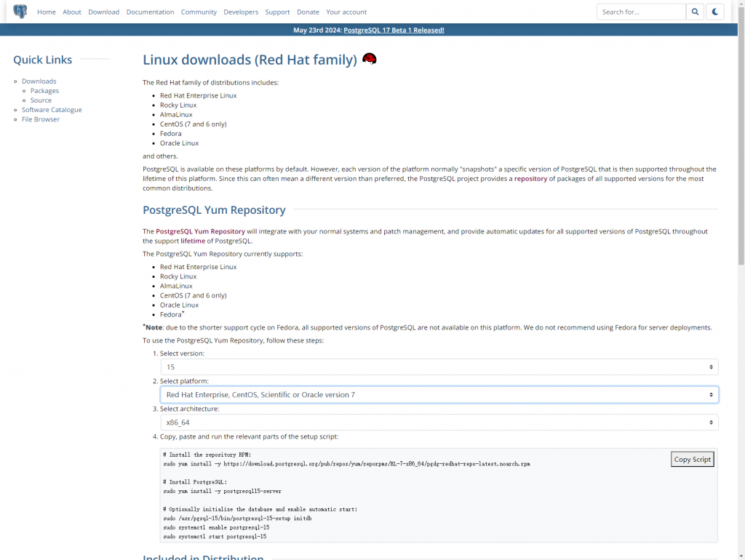Toggle dark mode moon icon
Viewport: 745px width, 560px height.
[714, 12]
